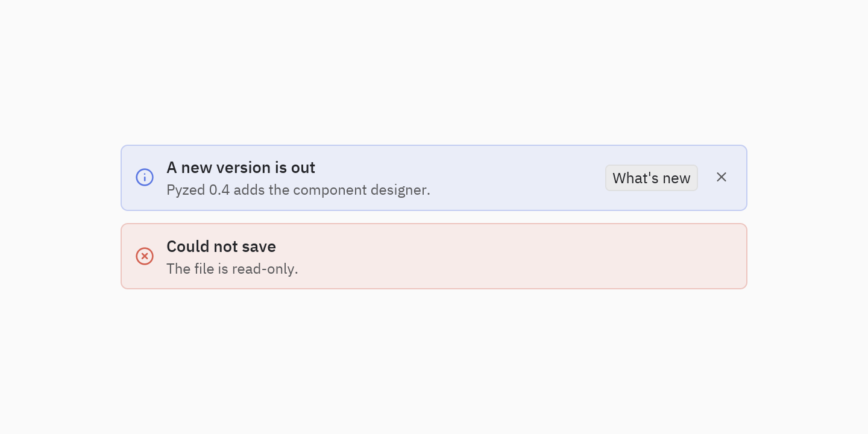Click the info icon beside the version notice
Screen dimensions: 868x434
coord(145,177)
